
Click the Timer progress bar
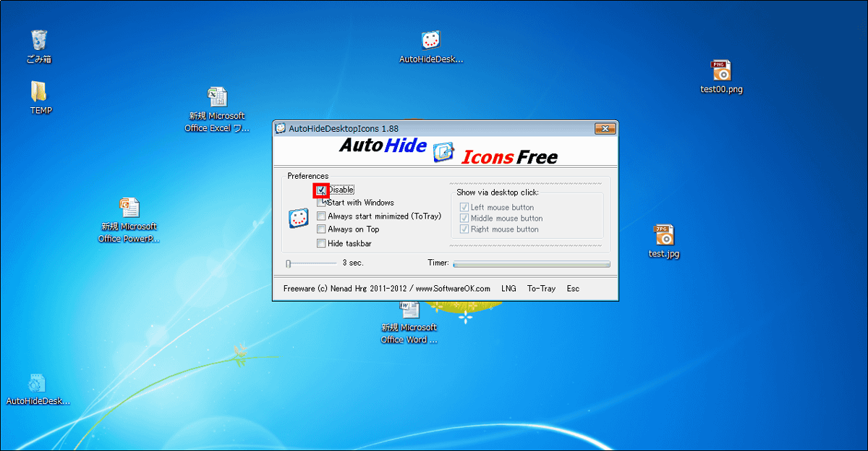tap(531, 264)
